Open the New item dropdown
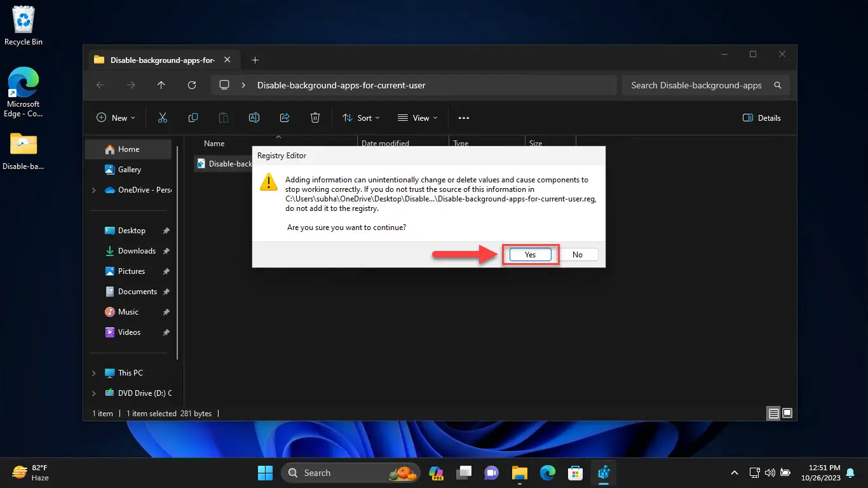The height and width of the screenshot is (488, 868). (x=116, y=118)
